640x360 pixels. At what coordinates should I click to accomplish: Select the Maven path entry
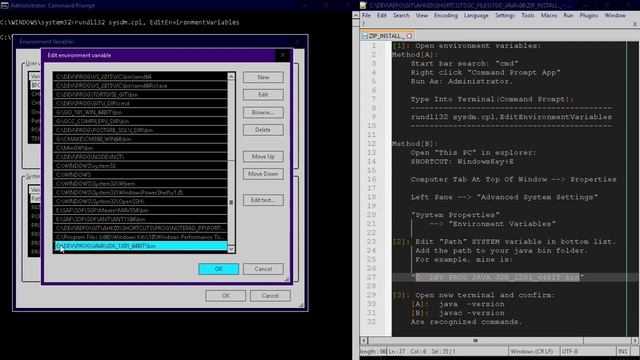(140, 210)
